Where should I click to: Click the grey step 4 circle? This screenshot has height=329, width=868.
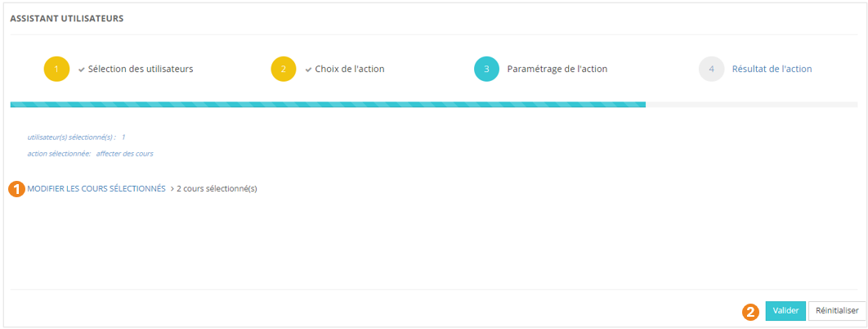[x=711, y=69]
